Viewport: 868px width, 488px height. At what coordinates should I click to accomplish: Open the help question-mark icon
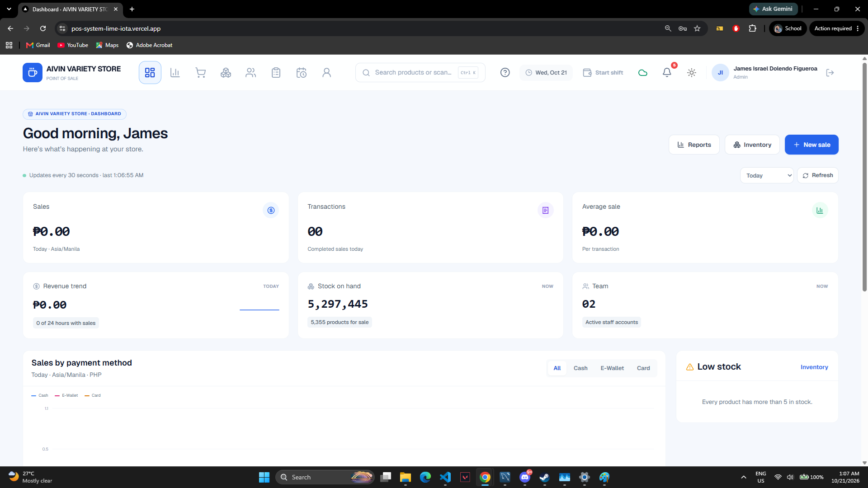pyautogui.click(x=505, y=73)
